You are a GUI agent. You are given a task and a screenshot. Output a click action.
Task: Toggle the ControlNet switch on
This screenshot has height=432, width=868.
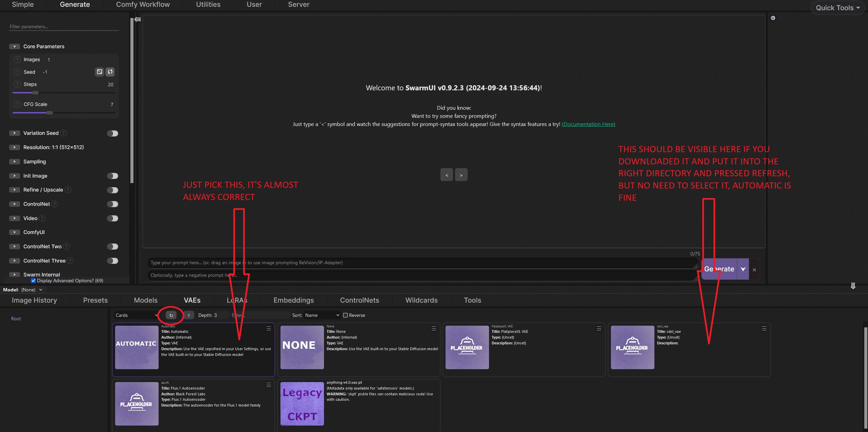point(112,204)
